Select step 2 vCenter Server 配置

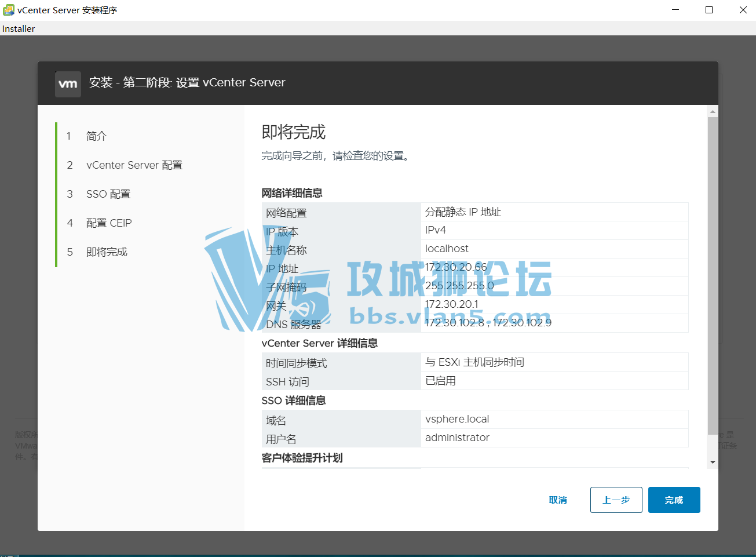point(134,165)
